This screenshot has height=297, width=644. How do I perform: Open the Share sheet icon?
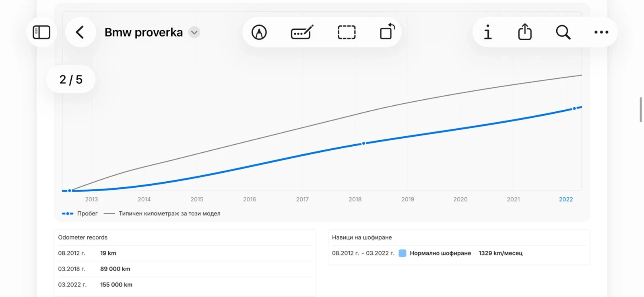(x=525, y=32)
